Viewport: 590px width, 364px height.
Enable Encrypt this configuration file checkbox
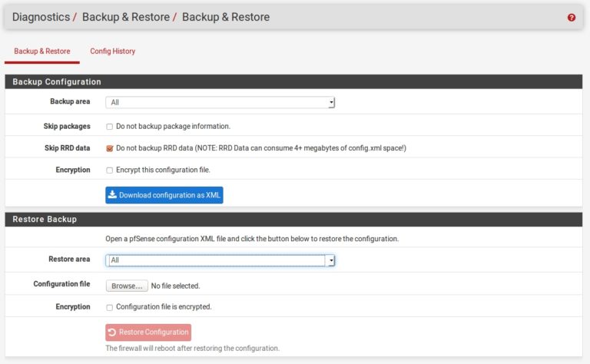click(110, 170)
